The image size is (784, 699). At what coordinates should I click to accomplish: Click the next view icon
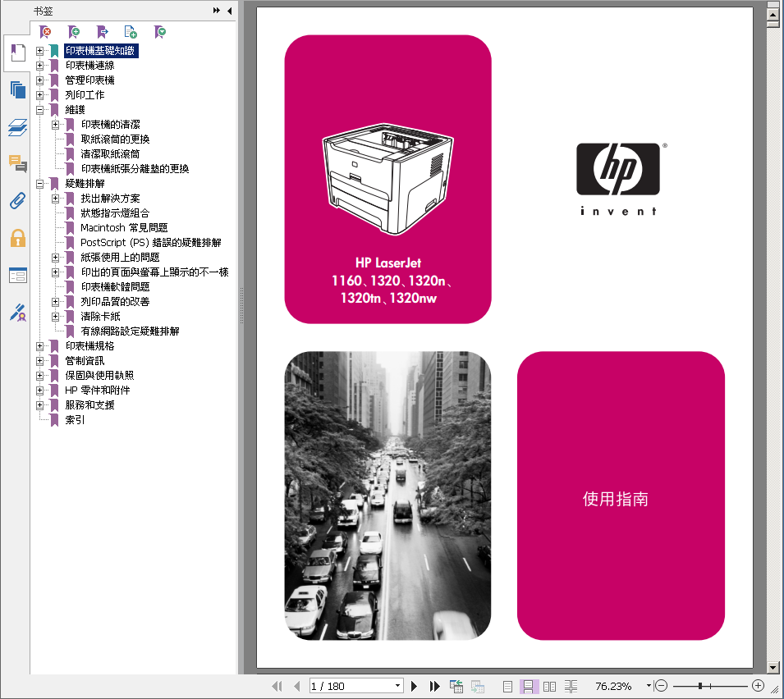click(x=478, y=686)
